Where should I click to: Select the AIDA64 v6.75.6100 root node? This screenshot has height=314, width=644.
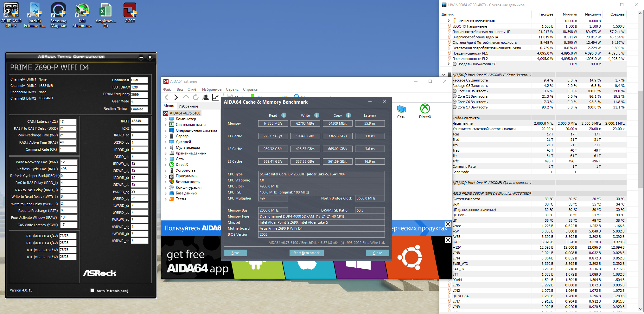pyautogui.click(x=185, y=113)
